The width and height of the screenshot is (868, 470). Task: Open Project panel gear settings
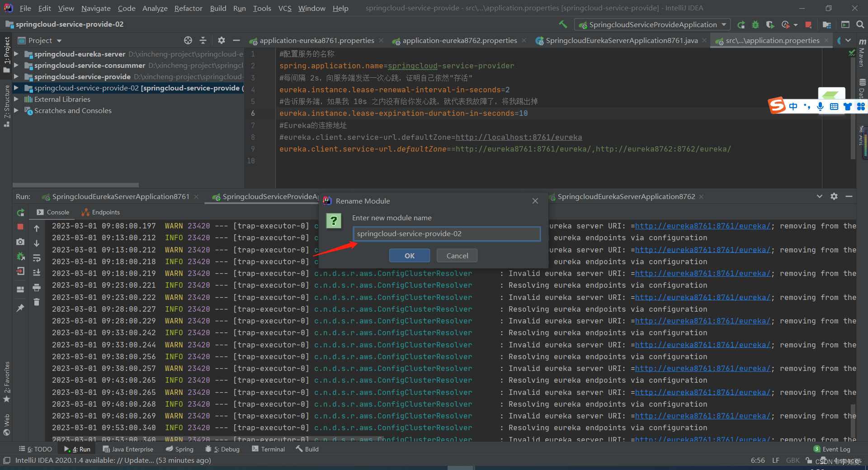tap(221, 40)
